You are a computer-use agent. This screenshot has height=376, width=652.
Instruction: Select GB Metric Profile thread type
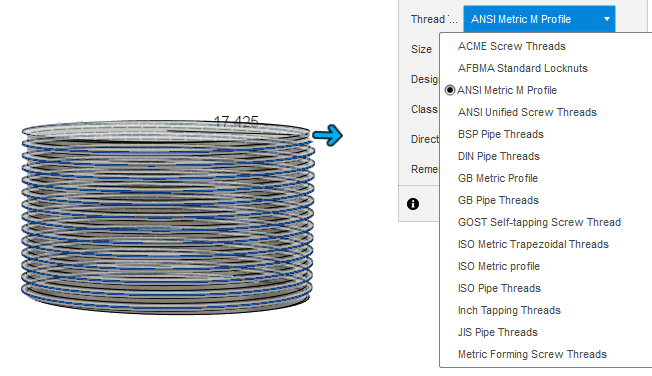498,178
